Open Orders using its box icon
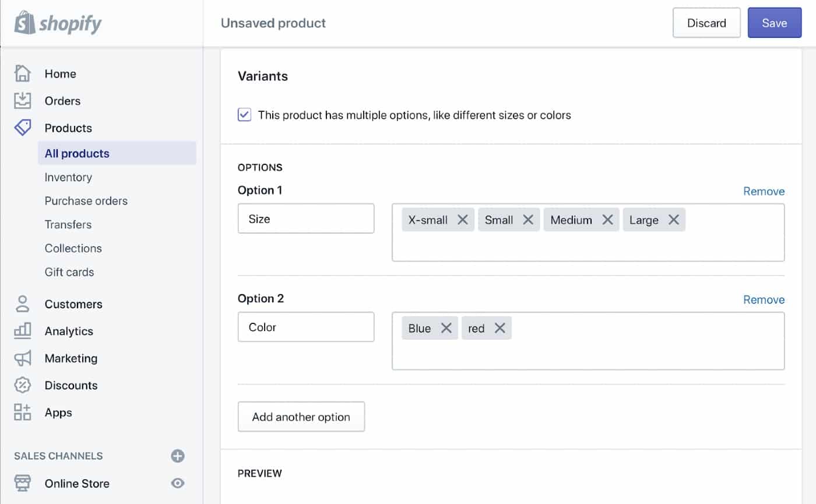Viewport: 816px width, 504px height. coord(23,100)
